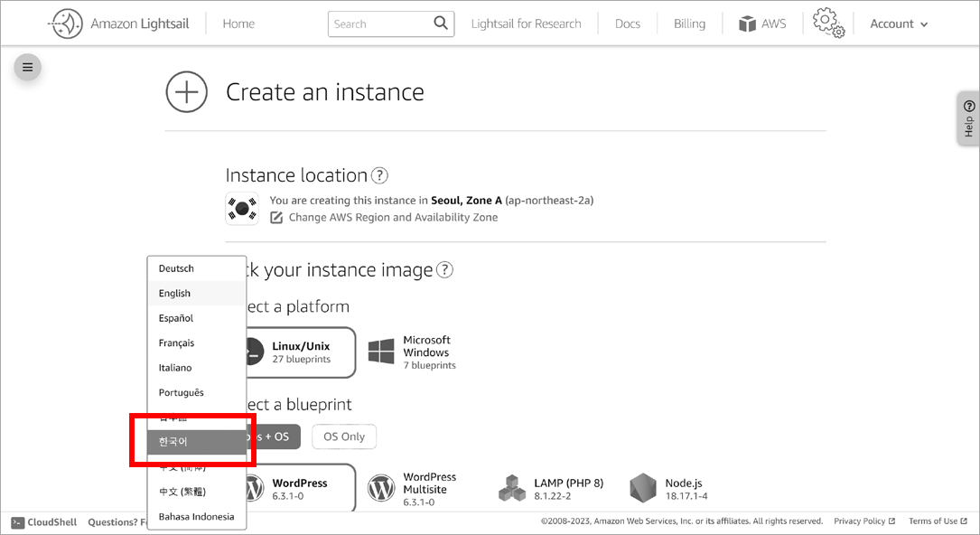Click the Amazon Lightsail logo

66,23
